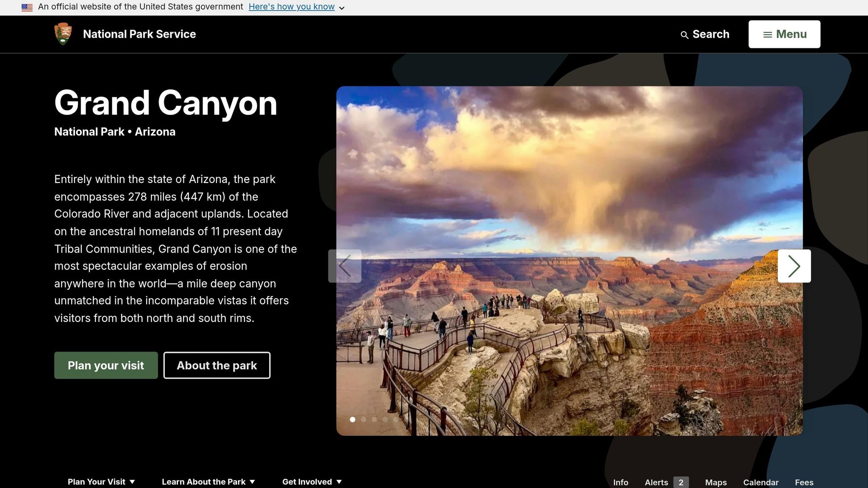Expand the Plan Your Visit dropdown
Screen dimensions: 868x488
(101, 482)
